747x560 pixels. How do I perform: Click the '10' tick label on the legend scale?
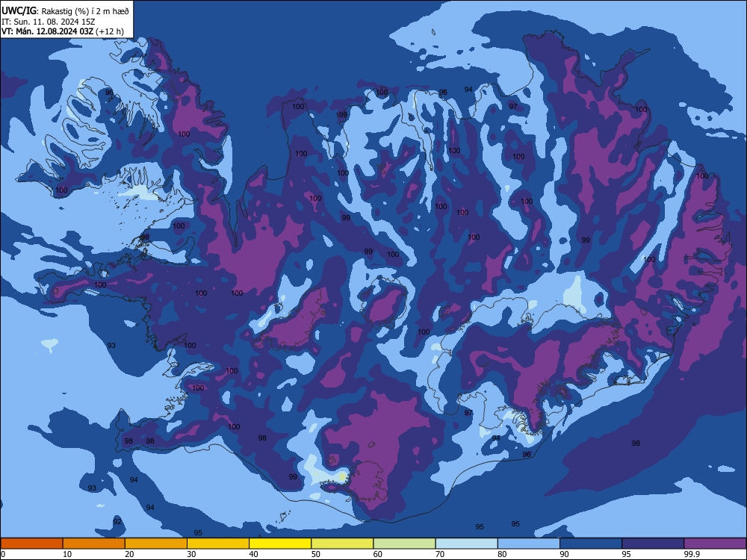[67, 554]
